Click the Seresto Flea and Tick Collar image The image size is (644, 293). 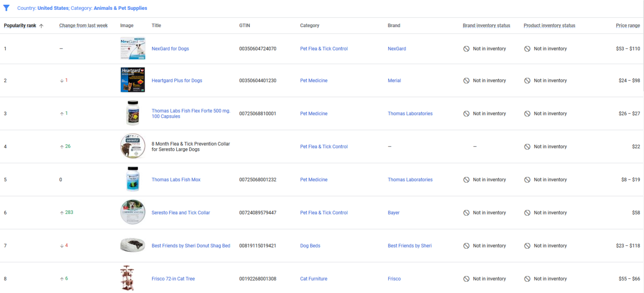click(133, 212)
